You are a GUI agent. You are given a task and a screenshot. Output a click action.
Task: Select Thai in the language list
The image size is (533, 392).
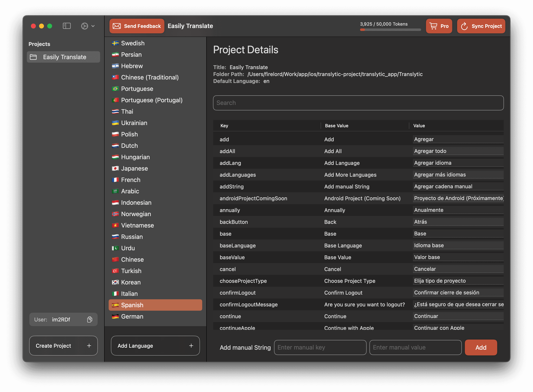(155, 112)
